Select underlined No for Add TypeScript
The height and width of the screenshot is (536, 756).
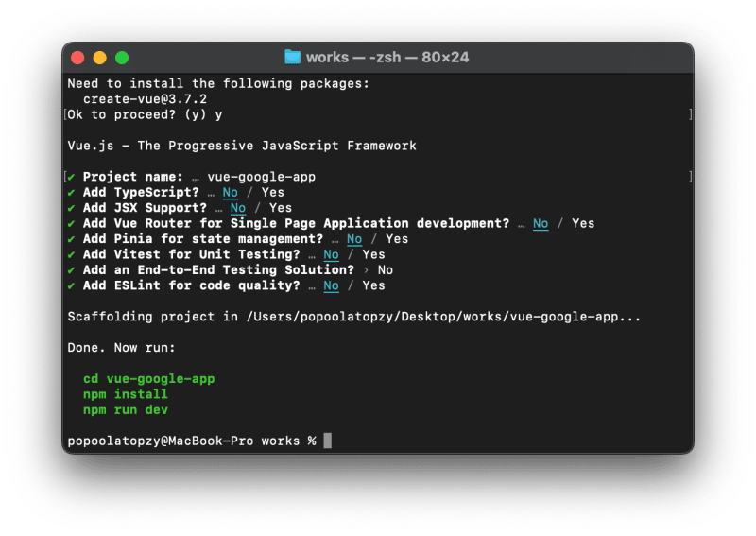(230, 193)
